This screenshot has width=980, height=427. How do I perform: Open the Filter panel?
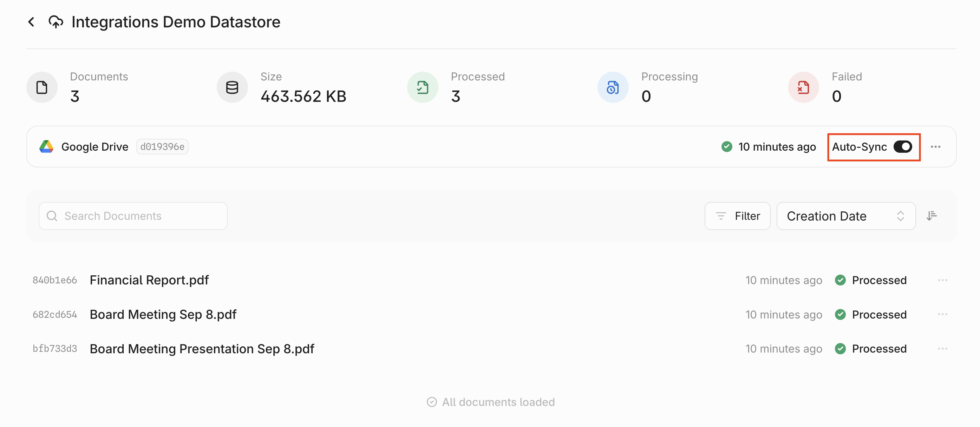[737, 216]
